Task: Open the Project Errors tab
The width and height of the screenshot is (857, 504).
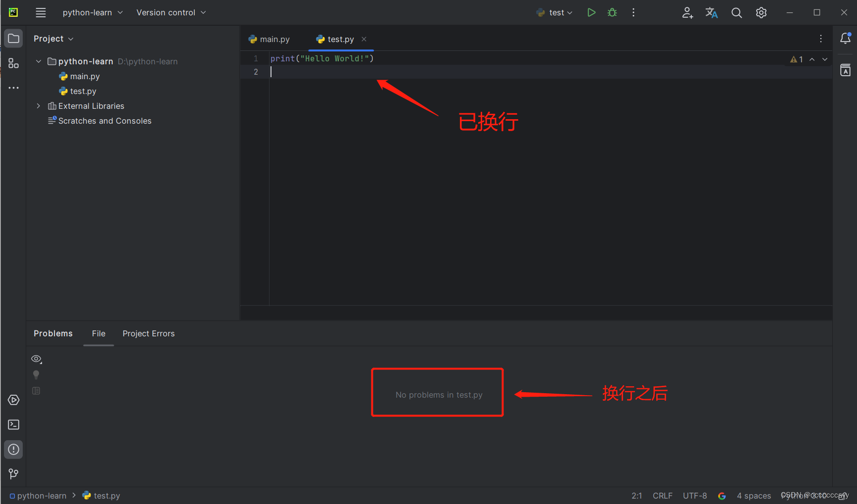Action: click(148, 333)
